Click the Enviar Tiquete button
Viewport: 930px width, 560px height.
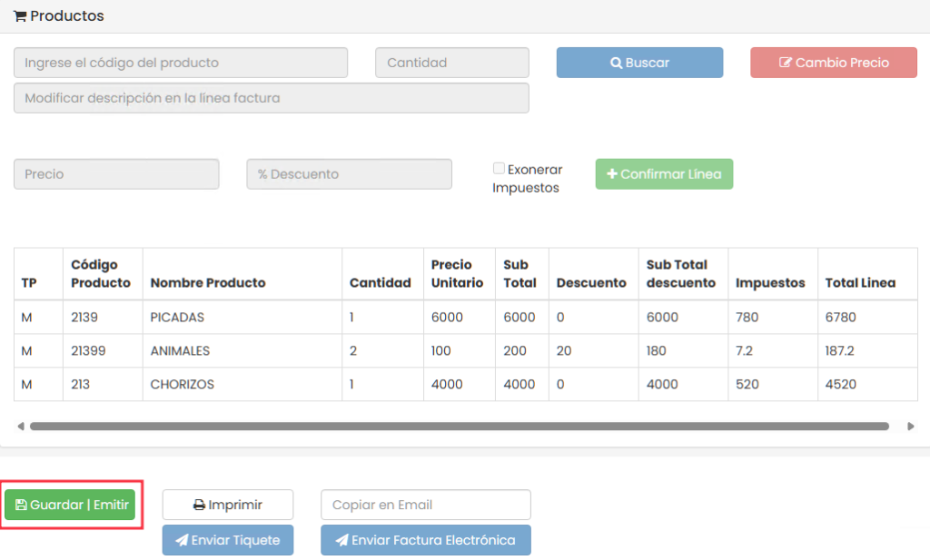[228, 540]
